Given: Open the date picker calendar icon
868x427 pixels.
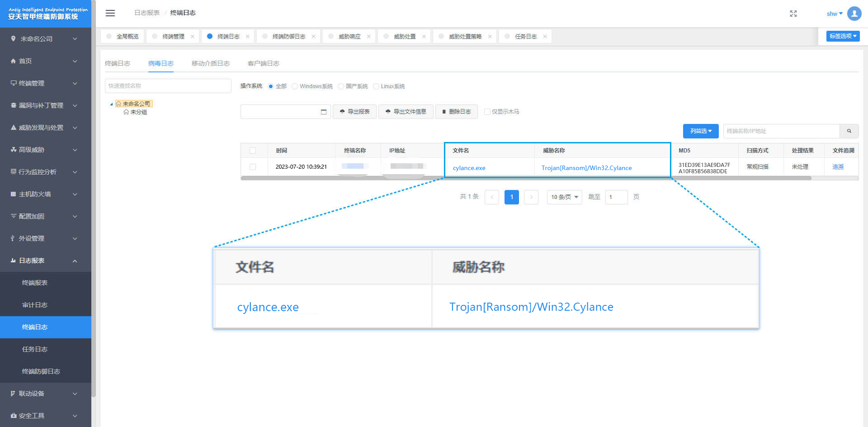Looking at the screenshot, I should coord(324,112).
